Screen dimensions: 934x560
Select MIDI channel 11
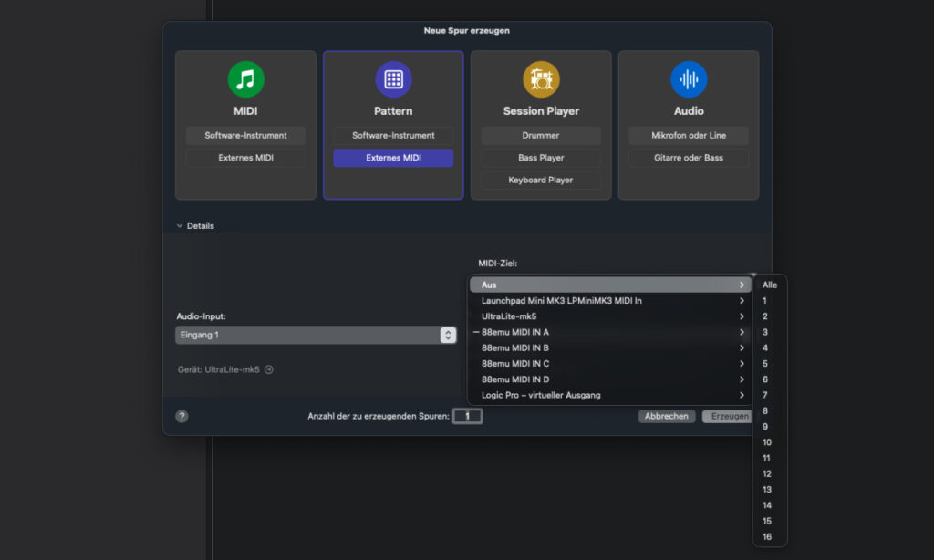(x=770, y=458)
